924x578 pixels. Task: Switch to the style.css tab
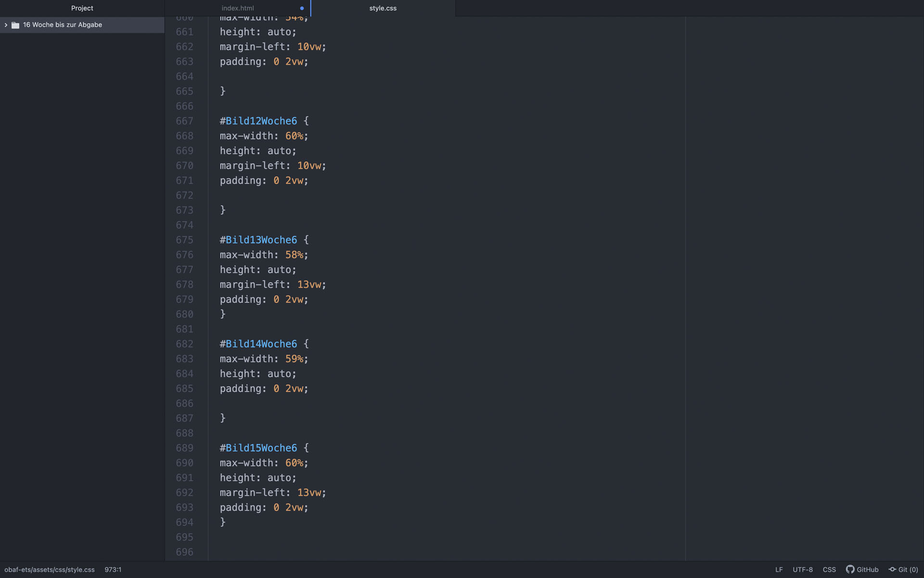[383, 8]
